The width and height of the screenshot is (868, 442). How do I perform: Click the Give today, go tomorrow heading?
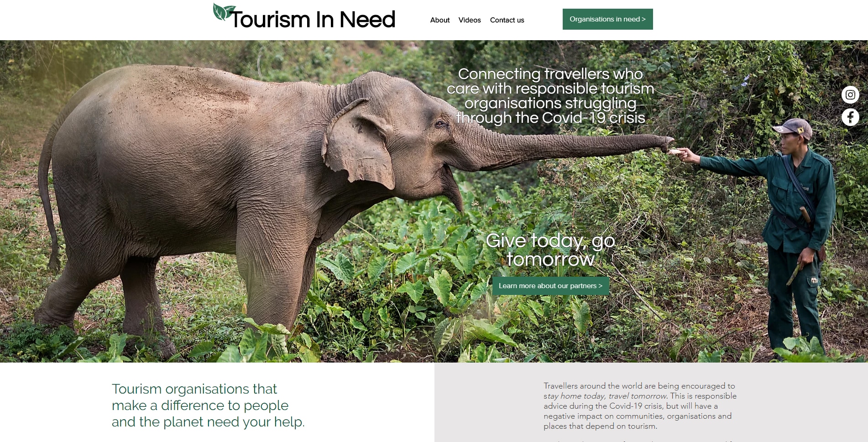550,250
